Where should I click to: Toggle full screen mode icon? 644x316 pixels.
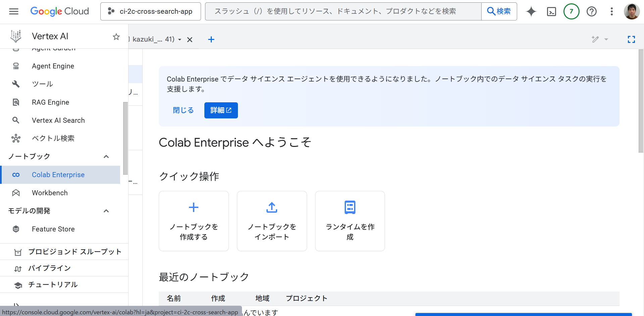click(x=631, y=40)
